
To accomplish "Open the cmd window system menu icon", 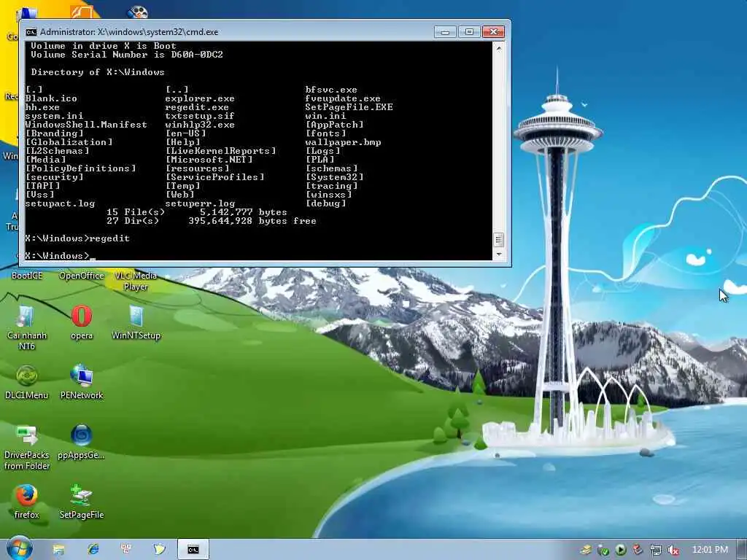I will coord(31,32).
